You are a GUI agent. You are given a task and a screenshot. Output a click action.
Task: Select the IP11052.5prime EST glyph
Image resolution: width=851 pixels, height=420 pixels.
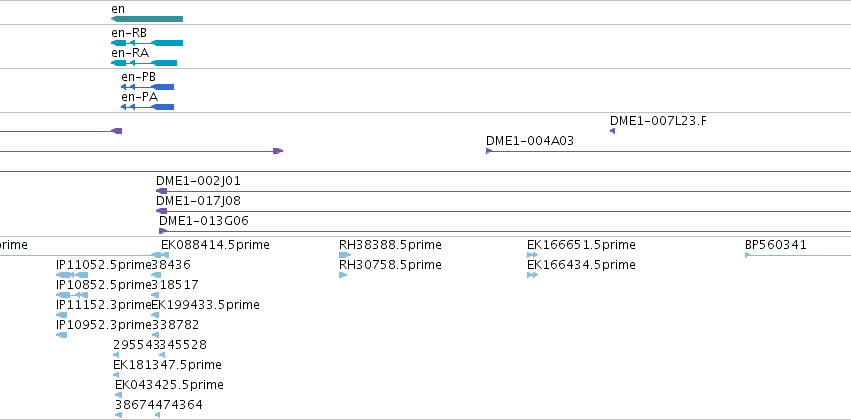coord(72,275)
